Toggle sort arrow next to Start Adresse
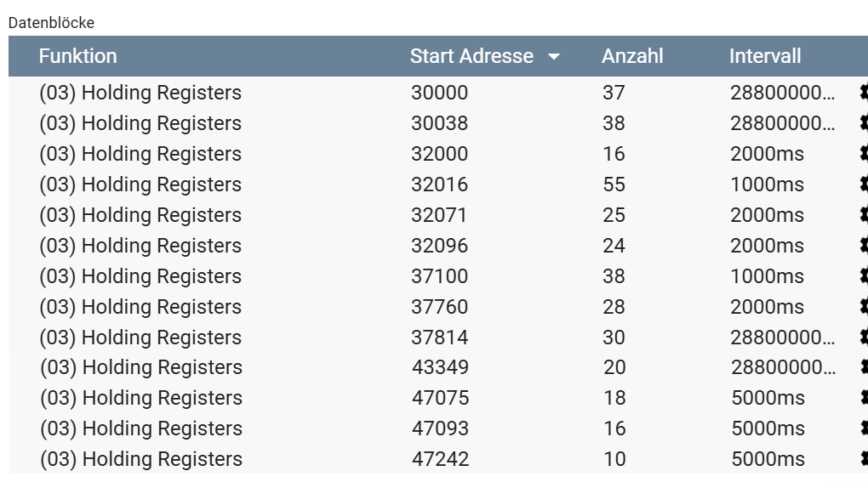Viewport: 868px width, 488px height. (x=554, y=57)
